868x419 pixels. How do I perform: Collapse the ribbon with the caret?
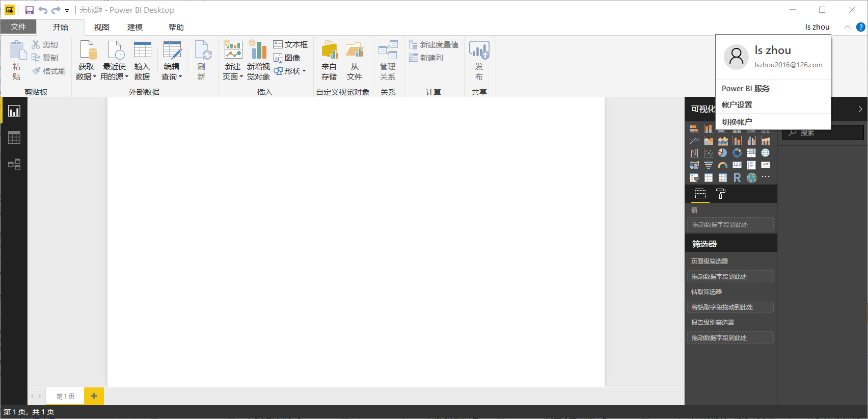848,27
